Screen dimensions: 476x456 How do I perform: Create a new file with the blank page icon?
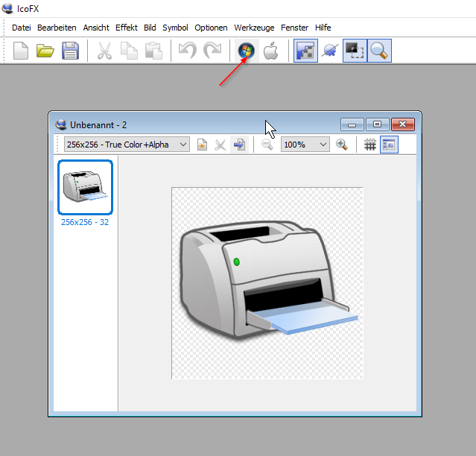tap(22, 51)
